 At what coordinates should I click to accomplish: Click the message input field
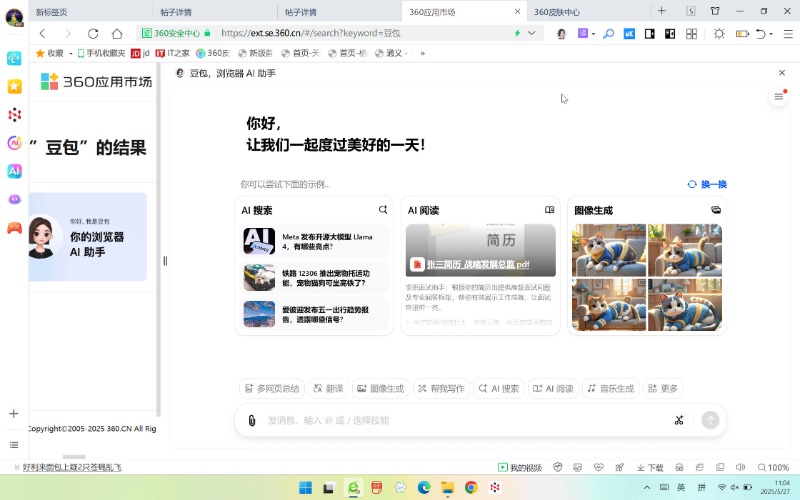tap(460, 420)
